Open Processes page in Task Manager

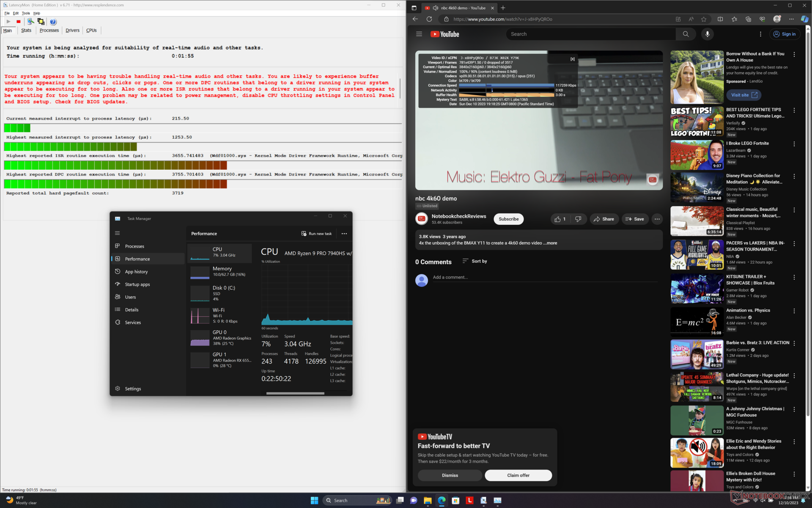click(148, 246)
